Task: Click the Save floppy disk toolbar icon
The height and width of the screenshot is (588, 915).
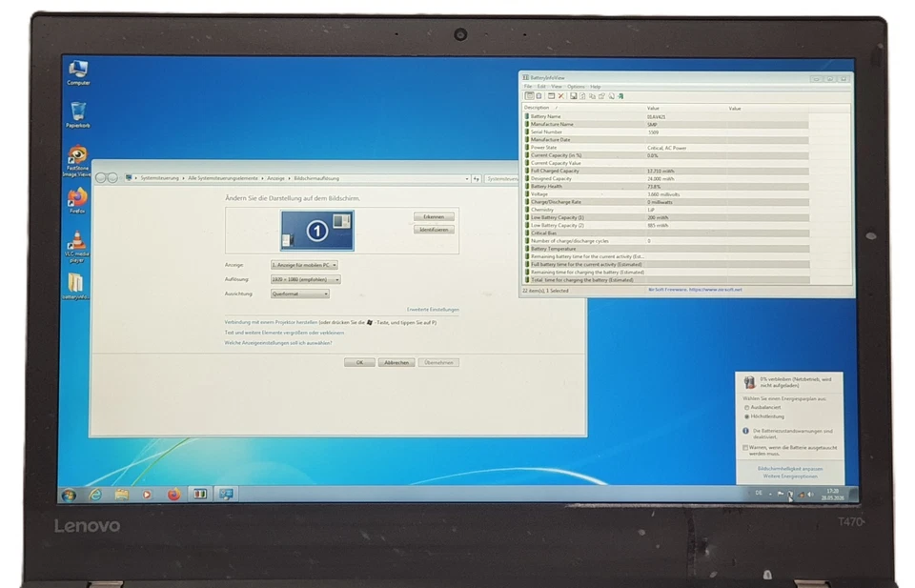Action: [573, 96]
